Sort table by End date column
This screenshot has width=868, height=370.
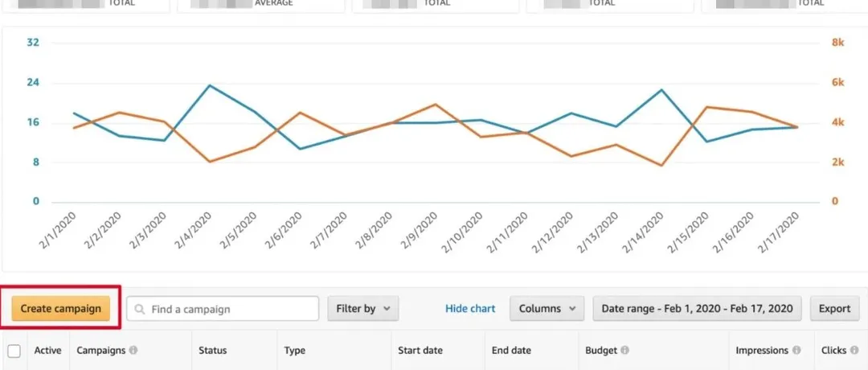511,351
